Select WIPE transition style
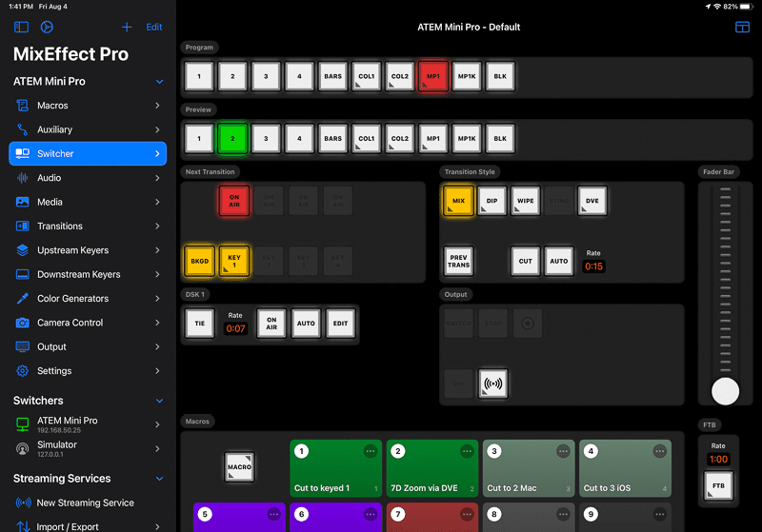 tap(526, 201)
